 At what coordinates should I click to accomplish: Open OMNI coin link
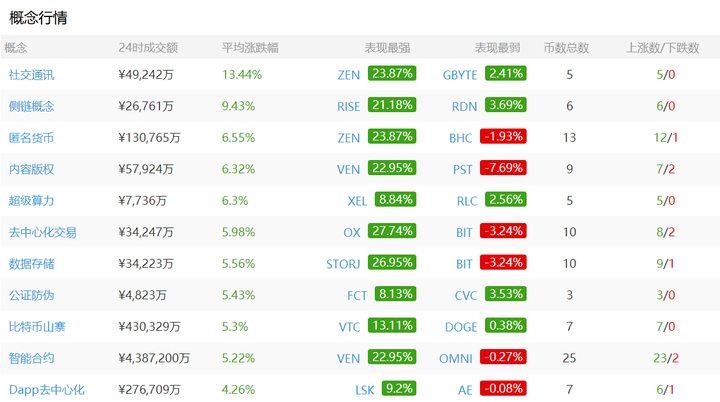click(456, 358)
